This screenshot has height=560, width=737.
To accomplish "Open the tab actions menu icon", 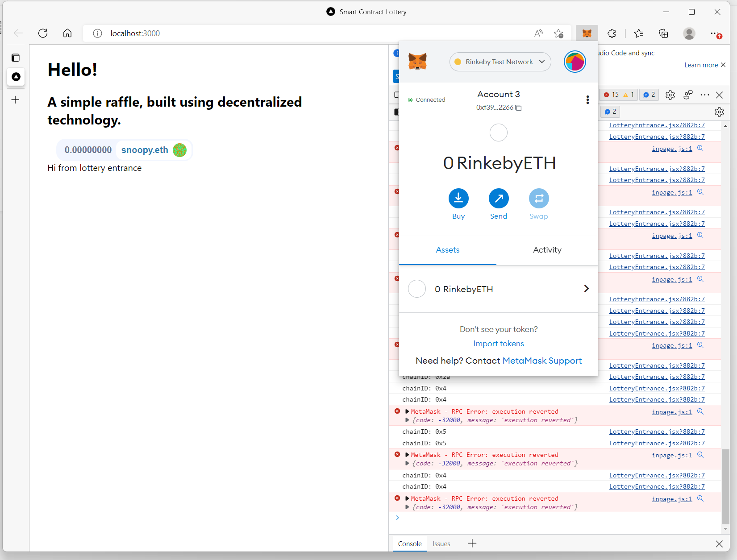I will pos(16,58).
